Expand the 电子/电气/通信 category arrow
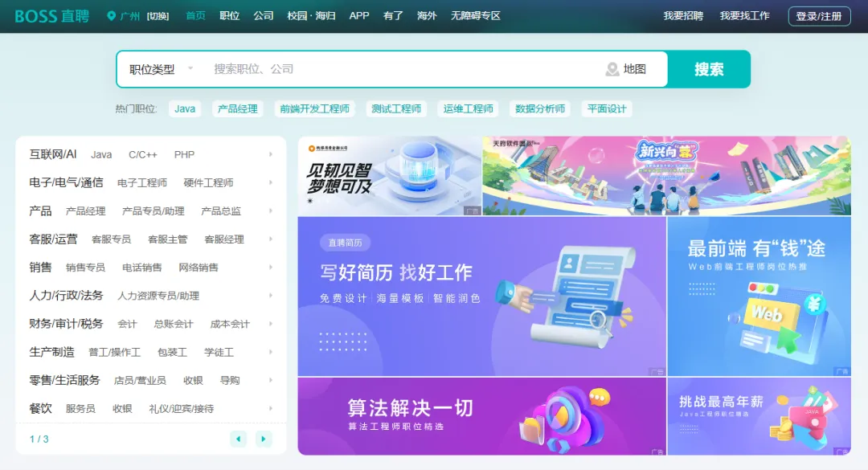 [x=271, y=182]
